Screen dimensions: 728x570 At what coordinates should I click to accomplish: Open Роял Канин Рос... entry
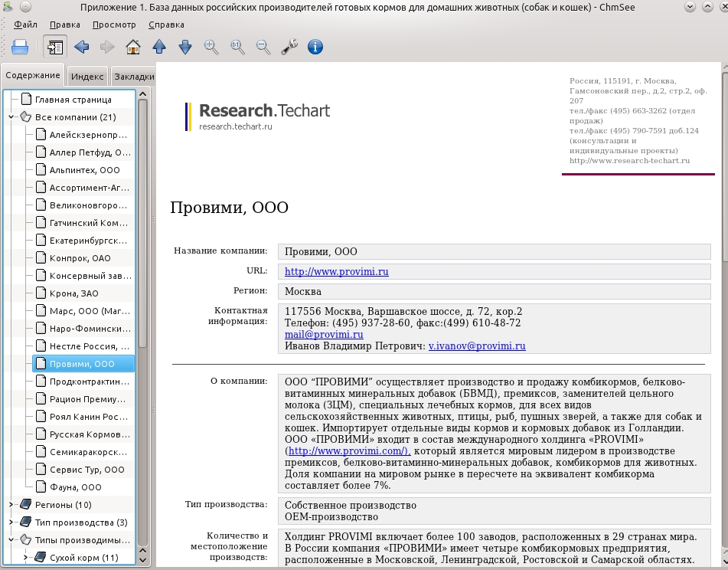pyautogui.click(x=89, y=418)
